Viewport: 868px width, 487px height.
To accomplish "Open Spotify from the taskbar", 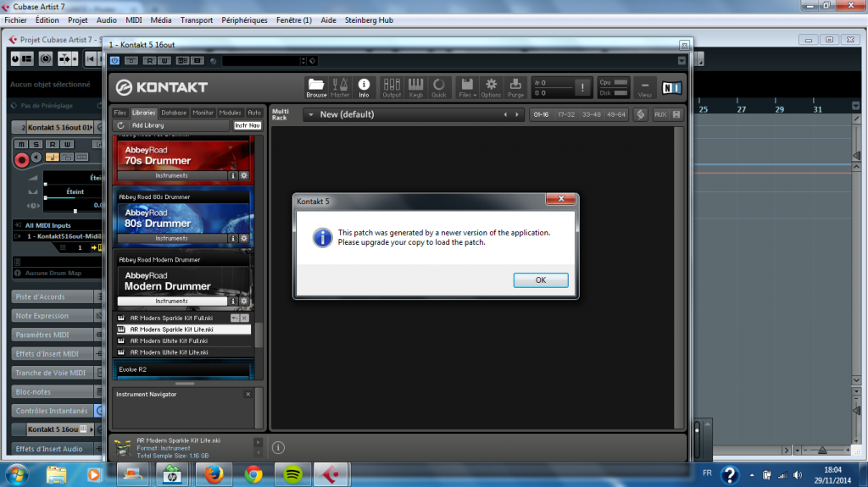I will (292, 474).
